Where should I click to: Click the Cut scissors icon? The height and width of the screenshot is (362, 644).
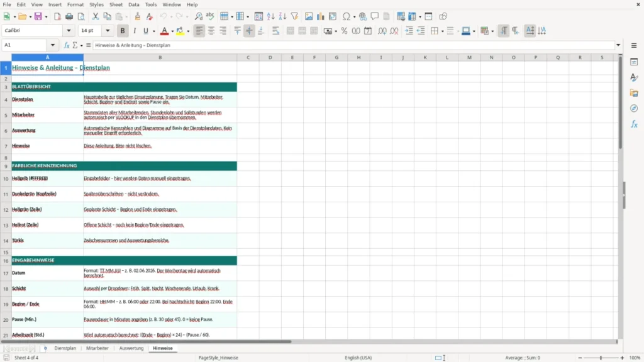tap(96, 16)
